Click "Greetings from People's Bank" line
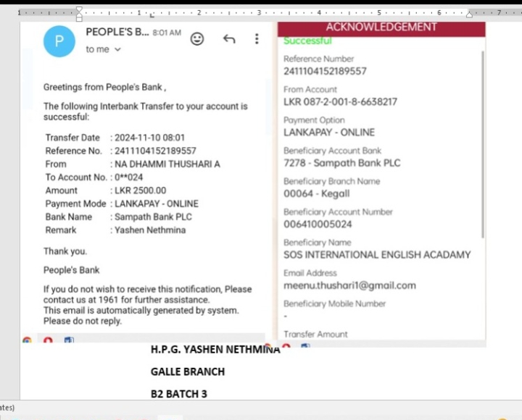This screenshot has height=420, width=522. tap(105, 87)
